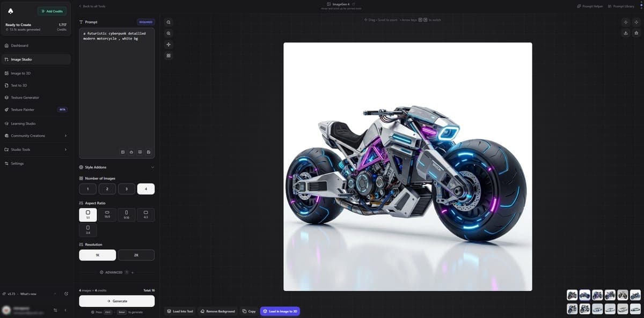This screenshot has width=644, height=318.
Task: Click the user avatar at bottom left
Action: [6, 310]
